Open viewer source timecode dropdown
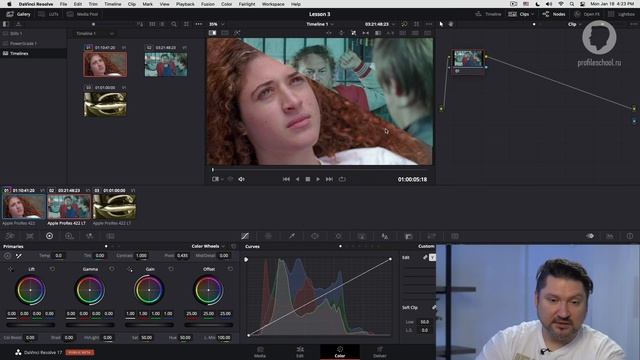This screenshot has width=640, height=360. point(380,24)
